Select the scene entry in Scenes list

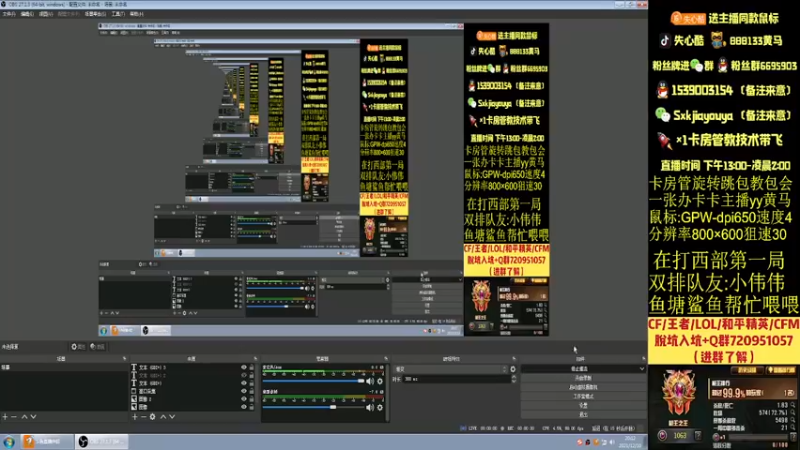click(x=63, y=367)
